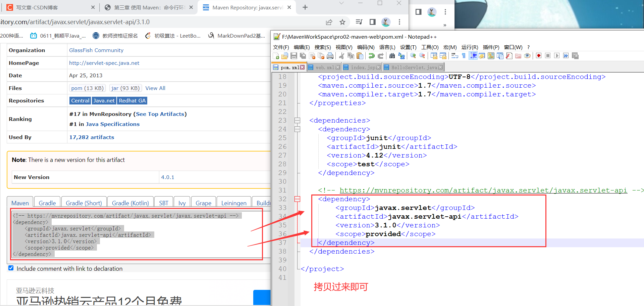644x306 pixels.
Task: Switch to the web.xml tab in Notepad++
Action: tap(325, 68)
